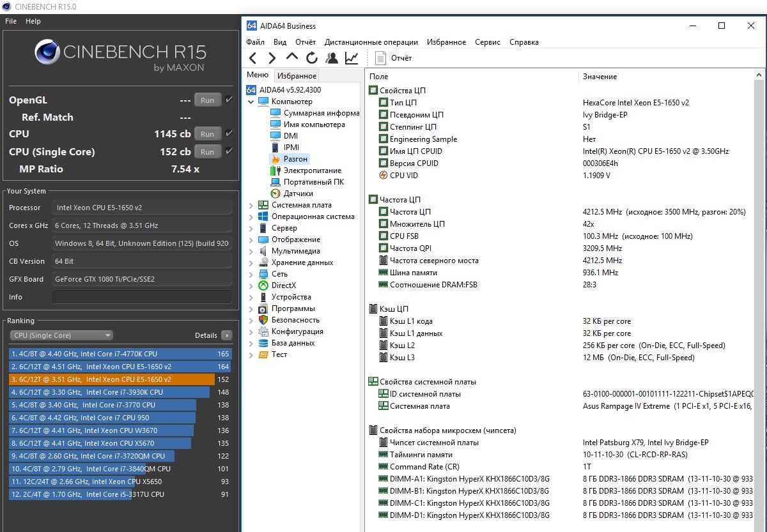767x532 pixels.
Task: Collapse the Компьютер tree node
Action: click(251, 102)
